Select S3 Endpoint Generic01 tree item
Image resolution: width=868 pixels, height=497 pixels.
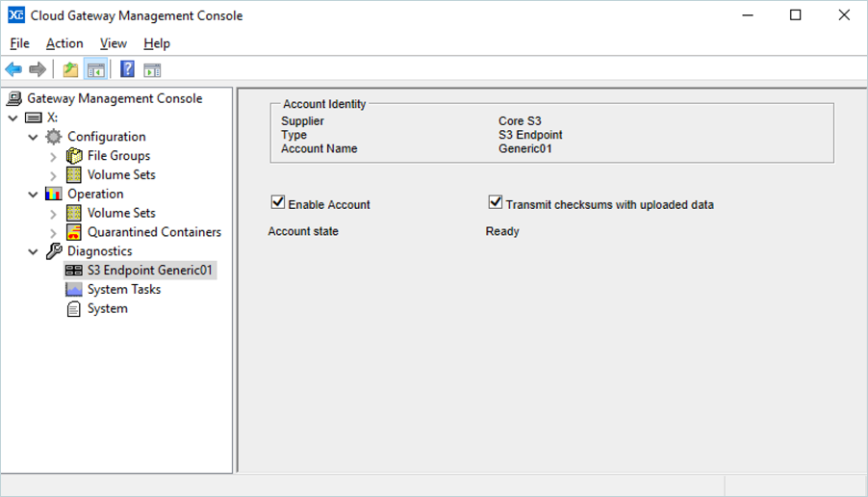pos(149,271)
